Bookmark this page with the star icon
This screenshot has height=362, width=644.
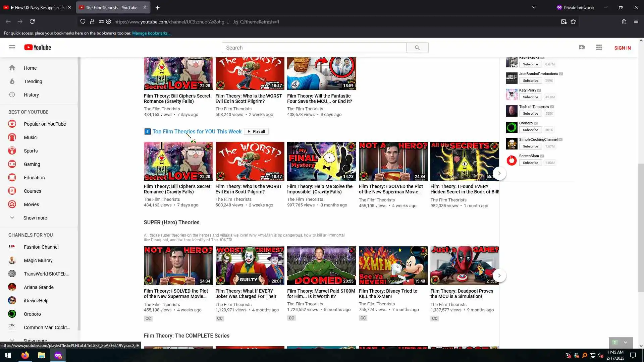click(x=573, y=21)
